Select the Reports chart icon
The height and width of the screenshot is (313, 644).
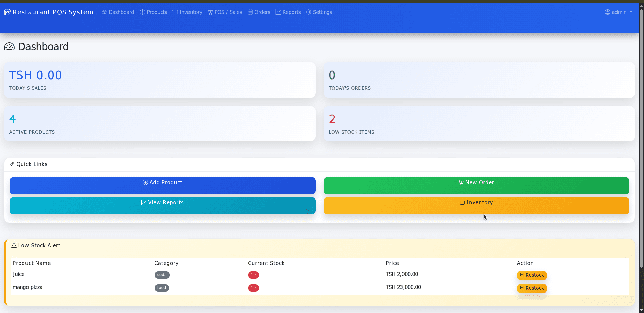(x=278, y=12)
